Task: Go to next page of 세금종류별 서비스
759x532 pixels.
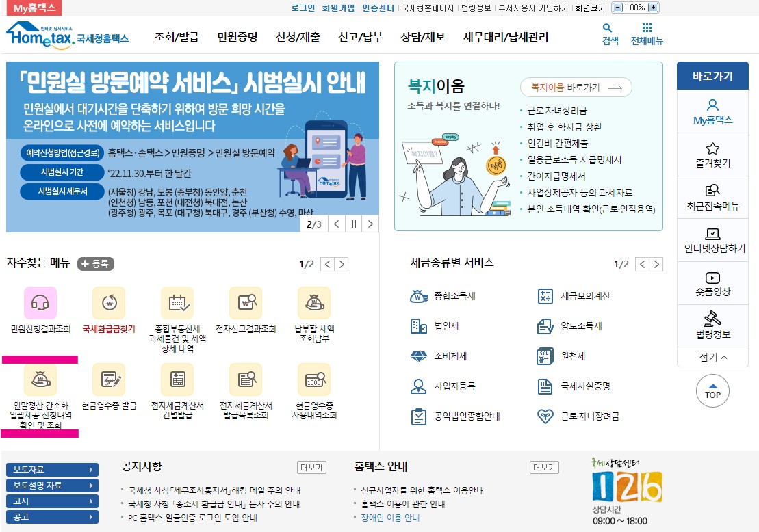Action: pos(656,264)
